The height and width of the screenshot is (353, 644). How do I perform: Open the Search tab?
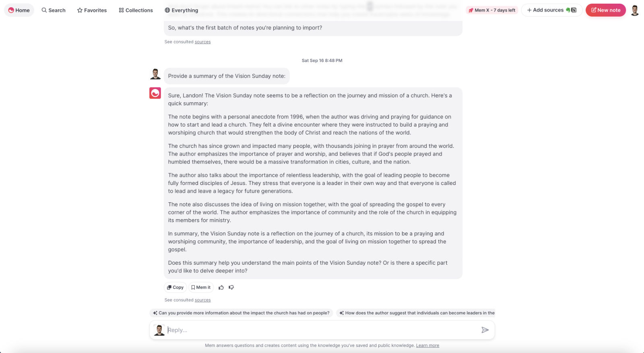54,10
